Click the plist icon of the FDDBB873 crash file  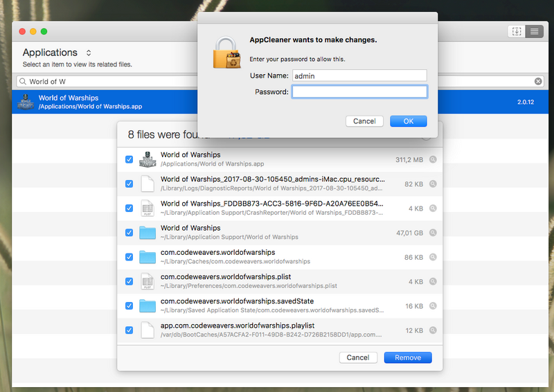[148, 208]
